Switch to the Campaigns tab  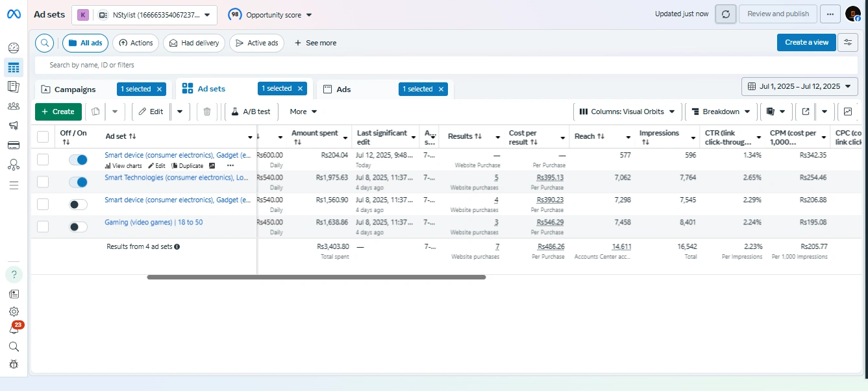coord(75,89)
